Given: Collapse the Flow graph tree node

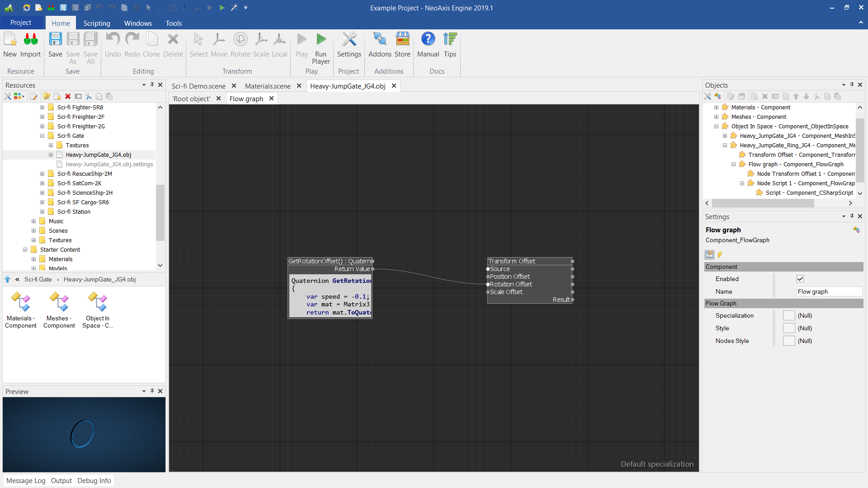Looking at the screenshot, I should pos(733,164).
